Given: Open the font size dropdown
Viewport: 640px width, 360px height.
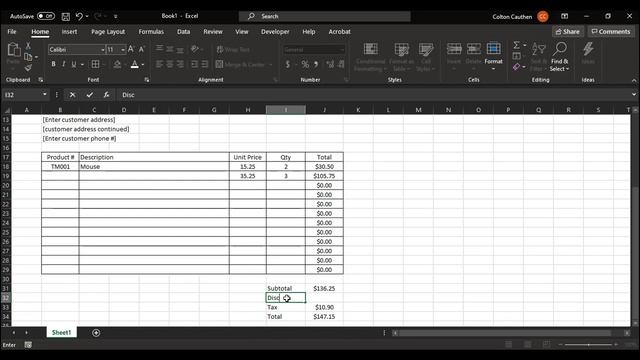Looking at the screenshot, I should coord(123,50).
